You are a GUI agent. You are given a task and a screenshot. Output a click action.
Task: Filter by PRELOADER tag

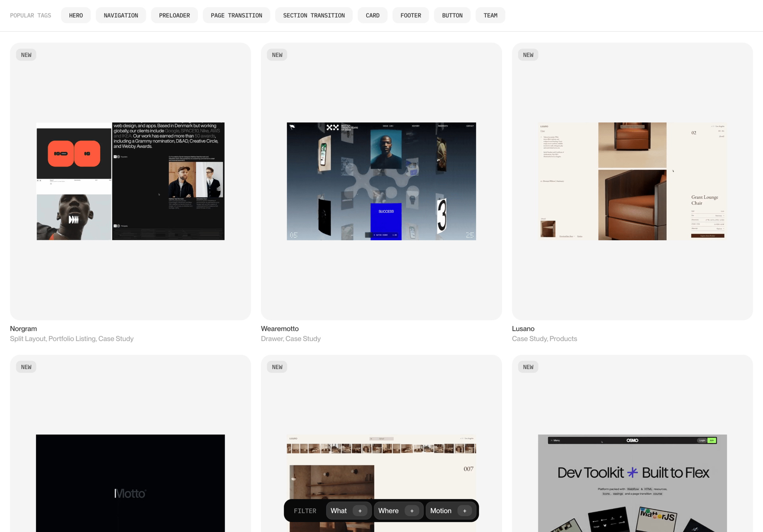(174, 15)
